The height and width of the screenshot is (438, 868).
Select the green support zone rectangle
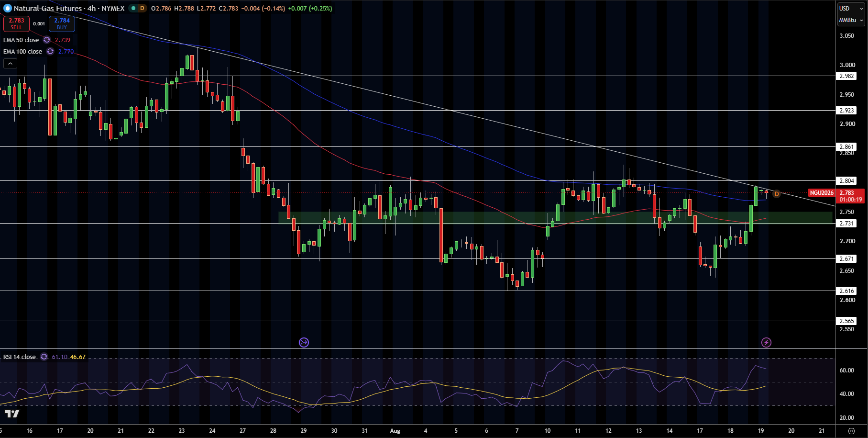pyautogui.click(x=555, y=218)
